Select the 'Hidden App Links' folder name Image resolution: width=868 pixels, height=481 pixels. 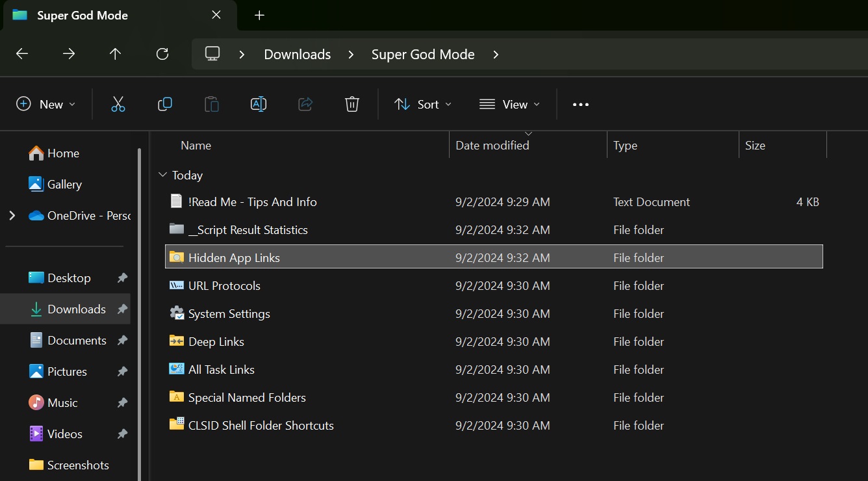click(234, 257)
